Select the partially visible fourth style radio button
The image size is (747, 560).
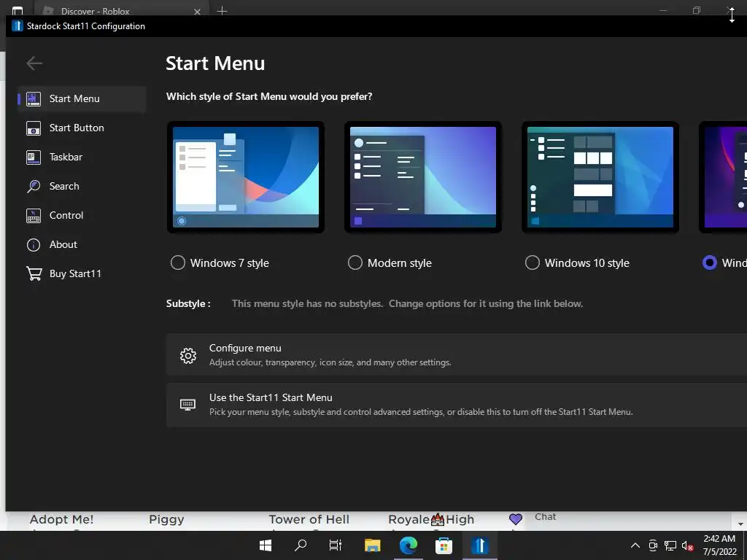coord(709,262)
